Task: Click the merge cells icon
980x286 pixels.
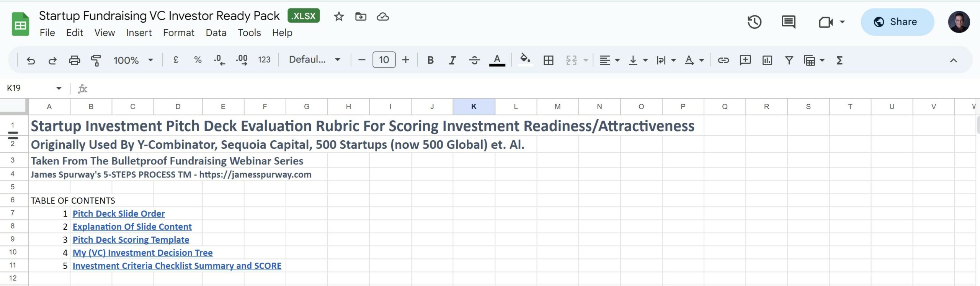Action: tap(571, 60)
